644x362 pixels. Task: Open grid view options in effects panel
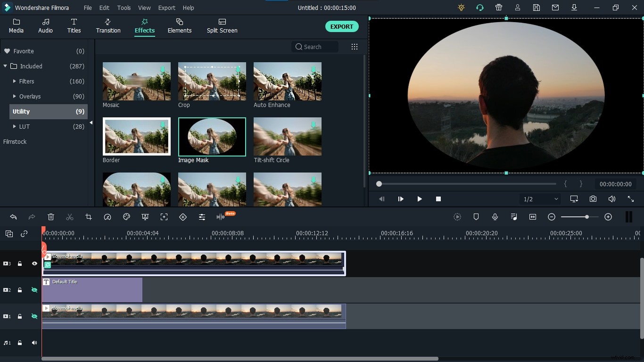355,47
